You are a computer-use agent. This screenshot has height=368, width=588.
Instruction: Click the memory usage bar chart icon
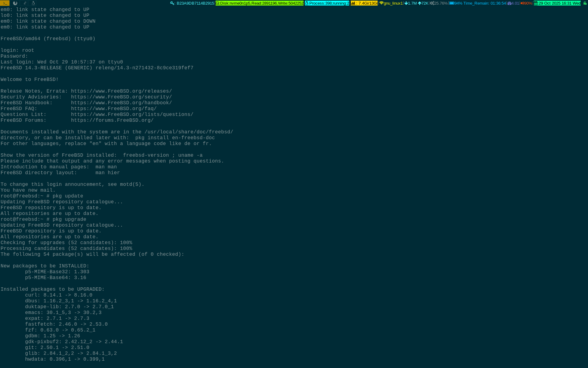click(x=353, y=3)
